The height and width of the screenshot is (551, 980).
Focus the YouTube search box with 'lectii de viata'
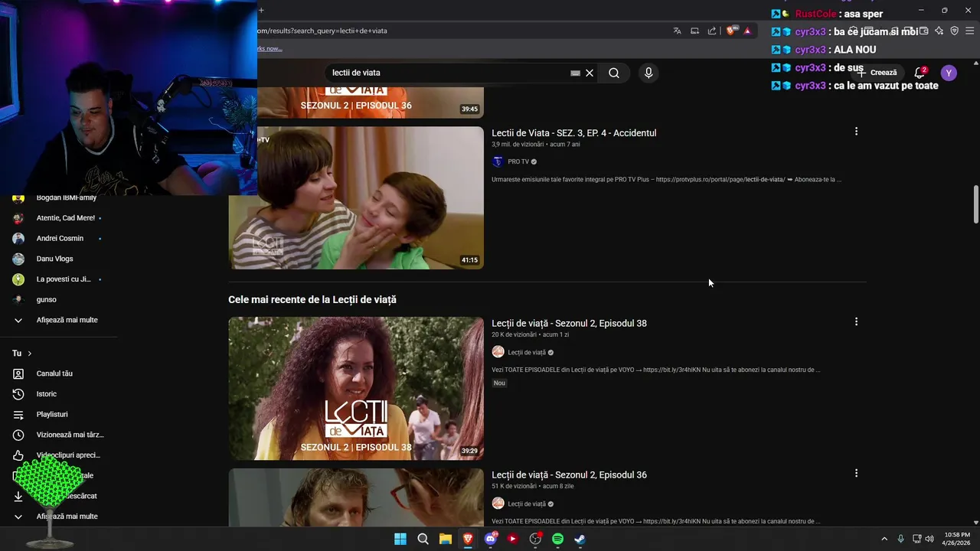[448, 73]
